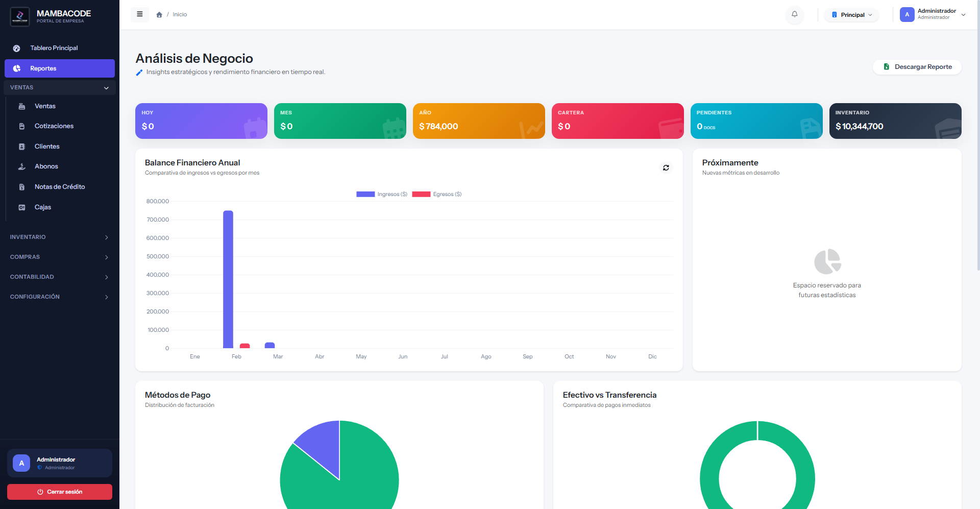Expand the CONTABILIDAD sidebar section
980x509 pixels.
click(60, 277)
